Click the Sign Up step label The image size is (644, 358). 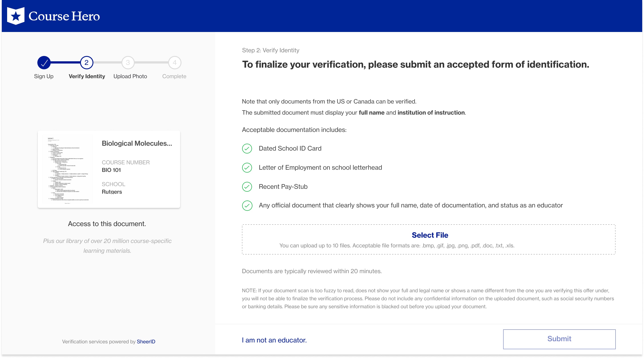pyautogui.click(x=44, y=76)
